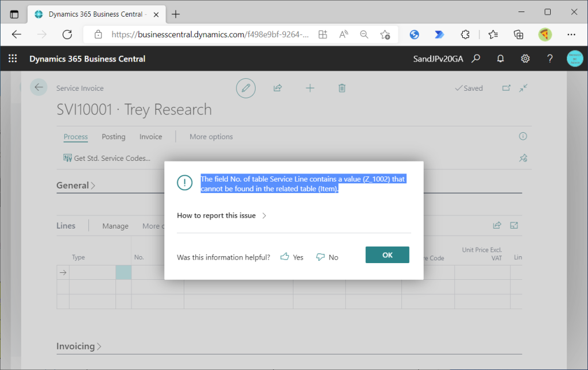The width and height of the screenshot is (588, 370).
Task: Open the Process action tab
Action: [76, 137]
